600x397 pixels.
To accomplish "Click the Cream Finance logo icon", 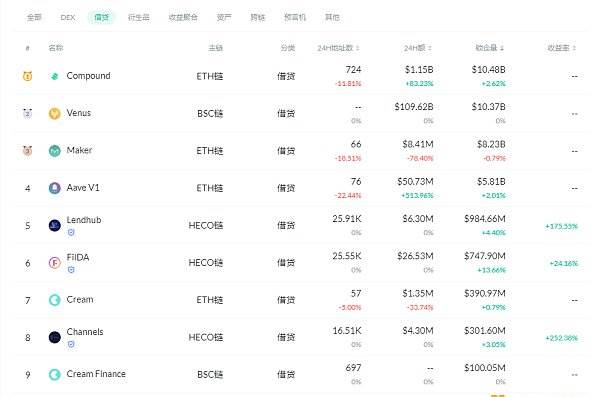I will coord(55,374).
